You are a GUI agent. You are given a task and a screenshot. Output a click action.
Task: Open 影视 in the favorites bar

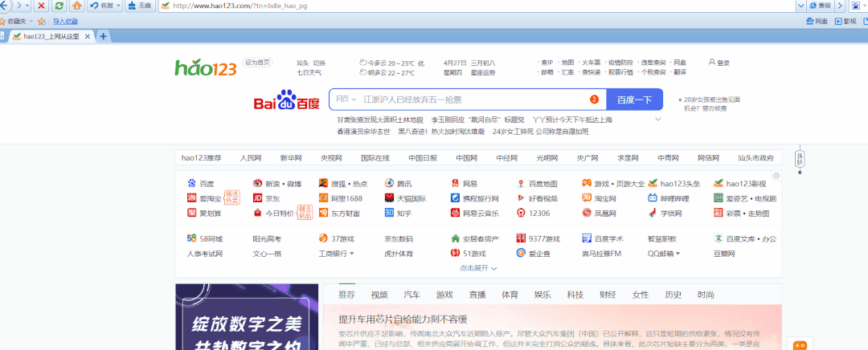[x=845, y=21]
